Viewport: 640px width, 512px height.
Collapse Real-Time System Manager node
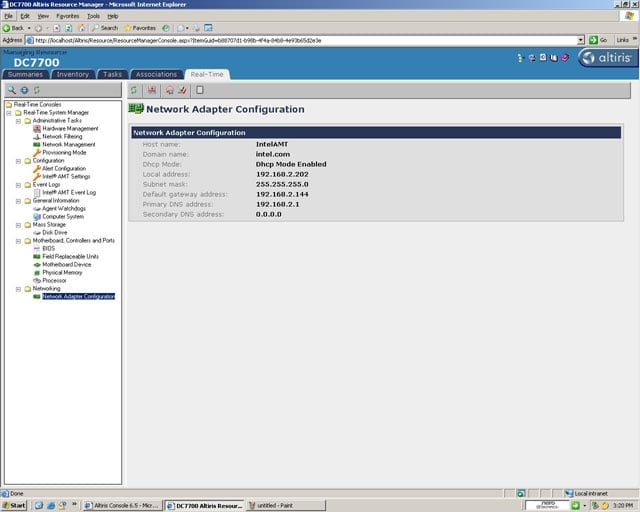(9, 113)
